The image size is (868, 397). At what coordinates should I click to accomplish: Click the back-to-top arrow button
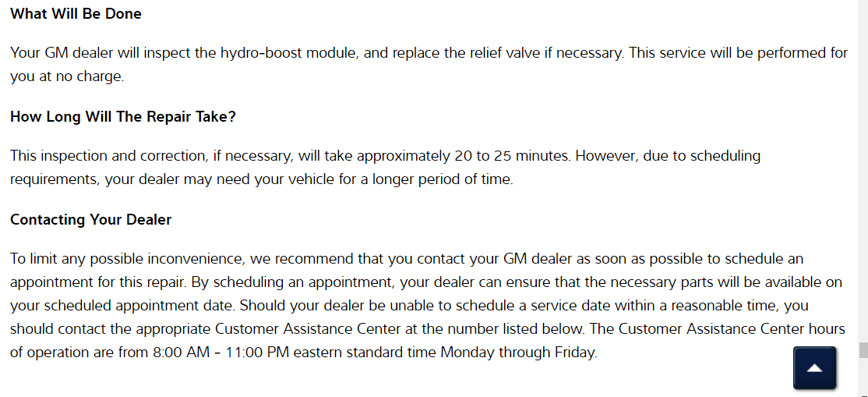814,367
